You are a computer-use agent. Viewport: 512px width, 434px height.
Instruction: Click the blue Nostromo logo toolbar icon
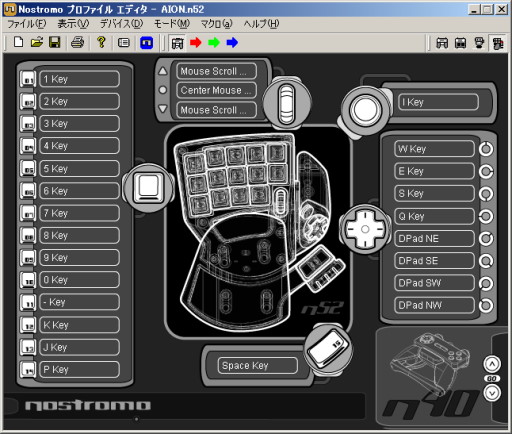pyautogui.click(x=147, y=43)
